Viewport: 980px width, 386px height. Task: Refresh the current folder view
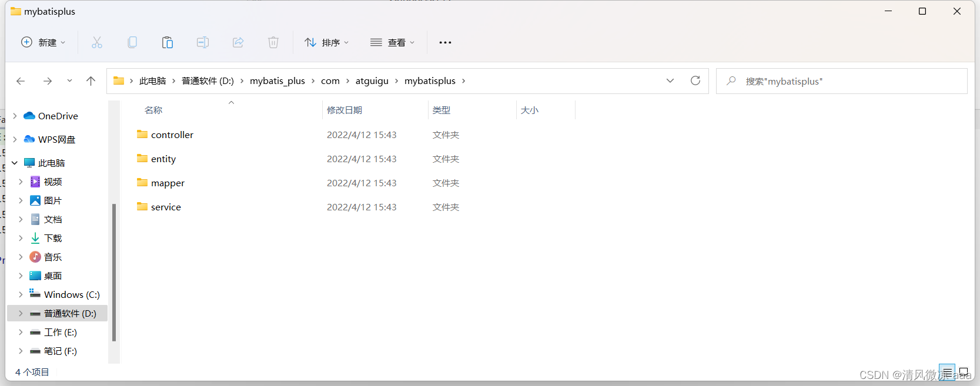[695, 80]
